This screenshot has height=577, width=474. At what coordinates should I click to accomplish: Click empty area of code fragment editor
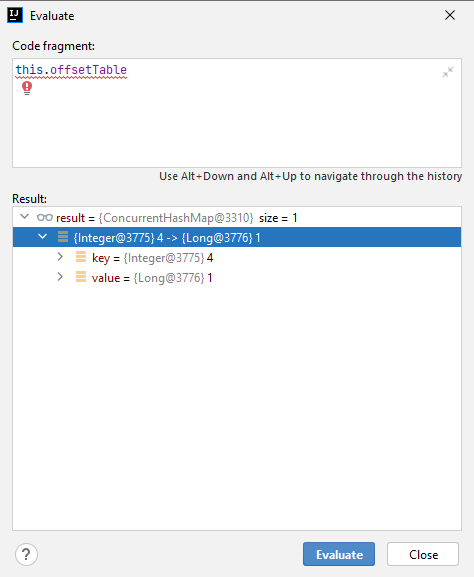pyautogui.click(x=237, y=129)
